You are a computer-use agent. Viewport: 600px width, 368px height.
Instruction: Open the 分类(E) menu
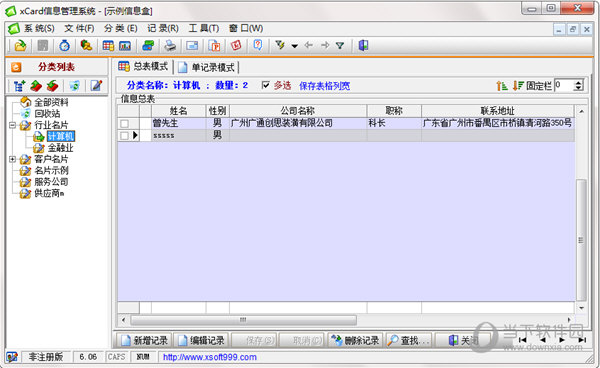121,28
